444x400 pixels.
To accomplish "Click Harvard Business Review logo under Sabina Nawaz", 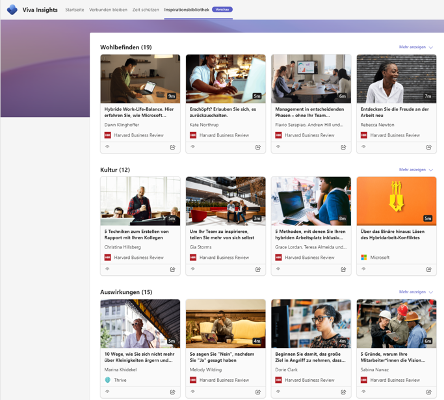I will (x=364, y=380).
